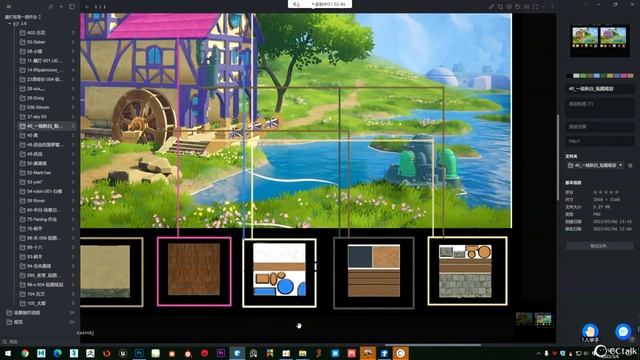Open the 场景制作流程 folder
The width and height of the screenshot is (640, 360).
pyautogui.click(x=40, y=313)
